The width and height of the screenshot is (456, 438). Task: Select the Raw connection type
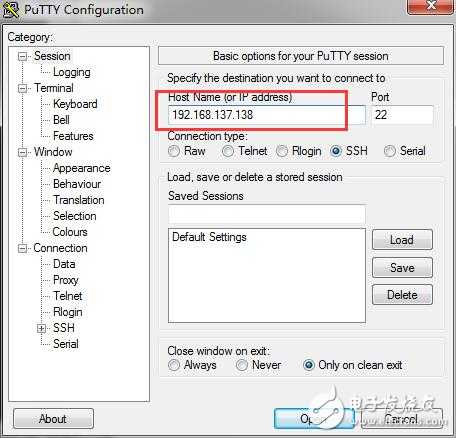tap(174, 151)
